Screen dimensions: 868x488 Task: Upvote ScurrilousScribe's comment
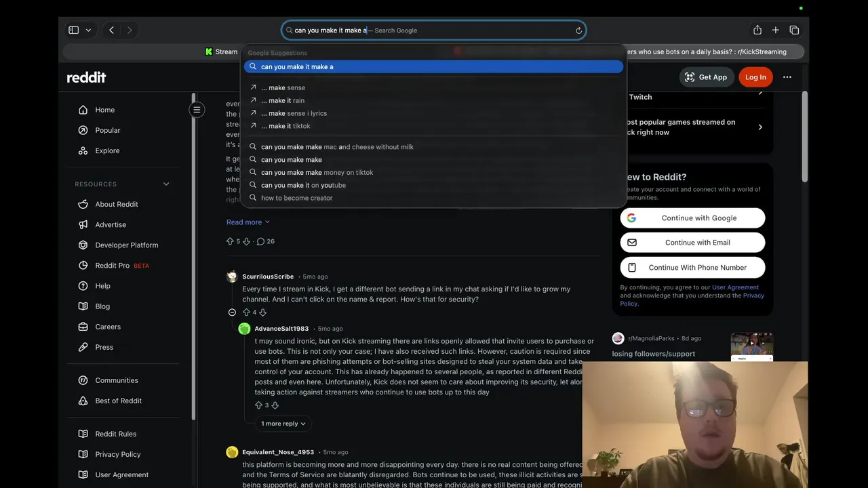[246, 312]
